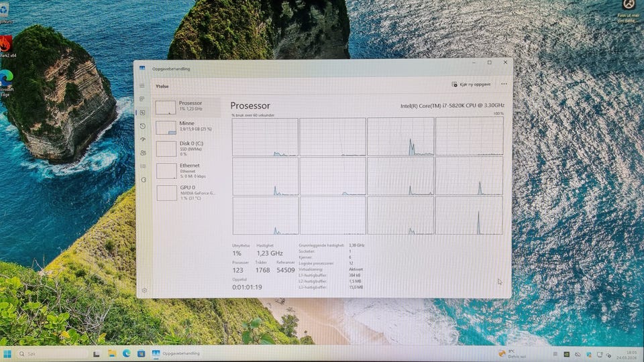644x362 pixels.
Task: Open the FurMark2 x64 desktop icon
Action: 6,46
